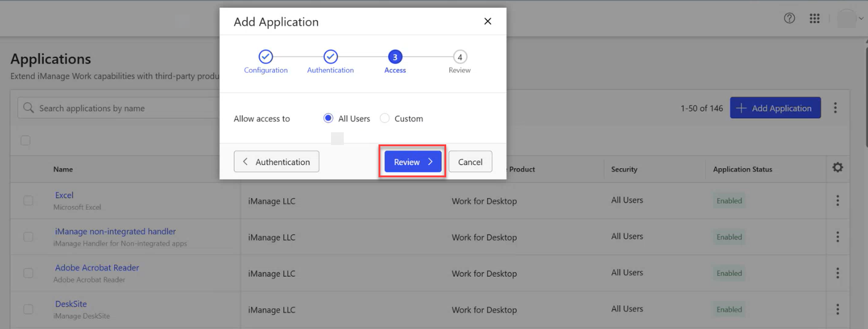The height and width of the screenshot is (329, 868).
Task: Close the Add Application dialog
Action: [x=488, y=21]
